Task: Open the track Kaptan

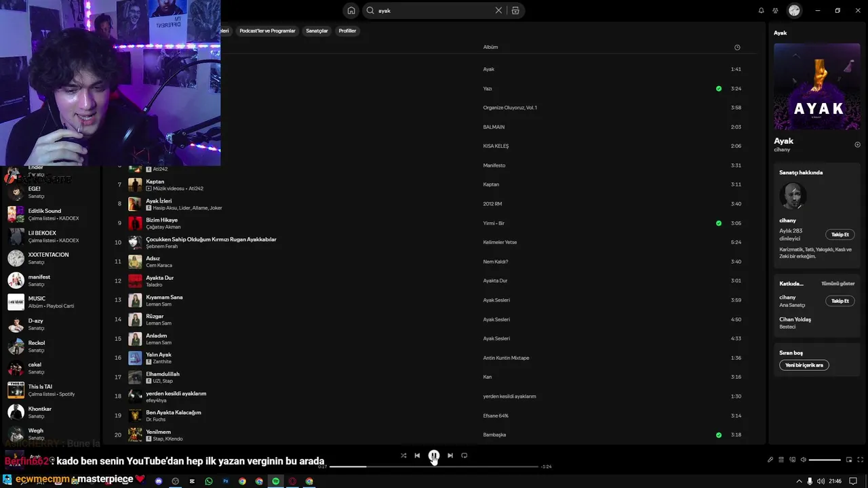Action: pyautogui.click(x=155, y=182)
